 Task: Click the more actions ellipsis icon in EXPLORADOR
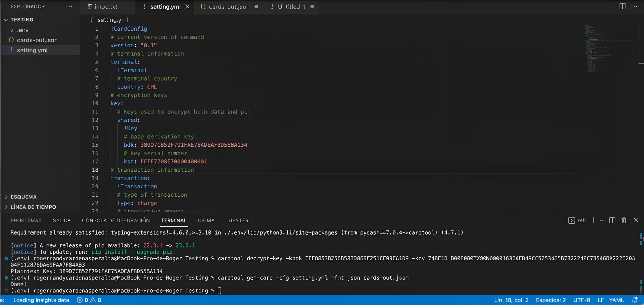pos(70,6)
